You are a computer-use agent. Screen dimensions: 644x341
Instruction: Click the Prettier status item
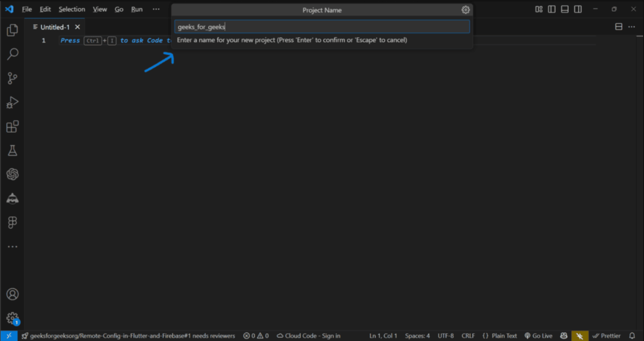[x=606, y=336]
